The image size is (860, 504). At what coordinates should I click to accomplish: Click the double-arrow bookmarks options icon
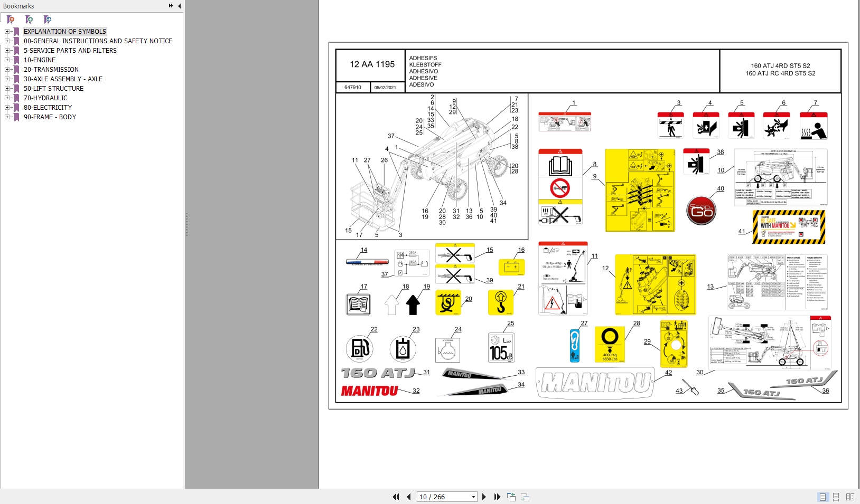[171, 6]
